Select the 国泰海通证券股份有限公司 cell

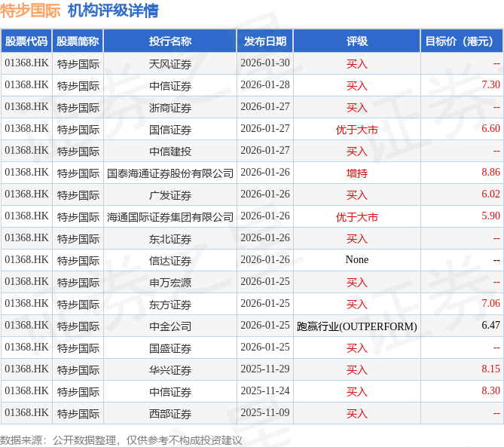(170, 173)
